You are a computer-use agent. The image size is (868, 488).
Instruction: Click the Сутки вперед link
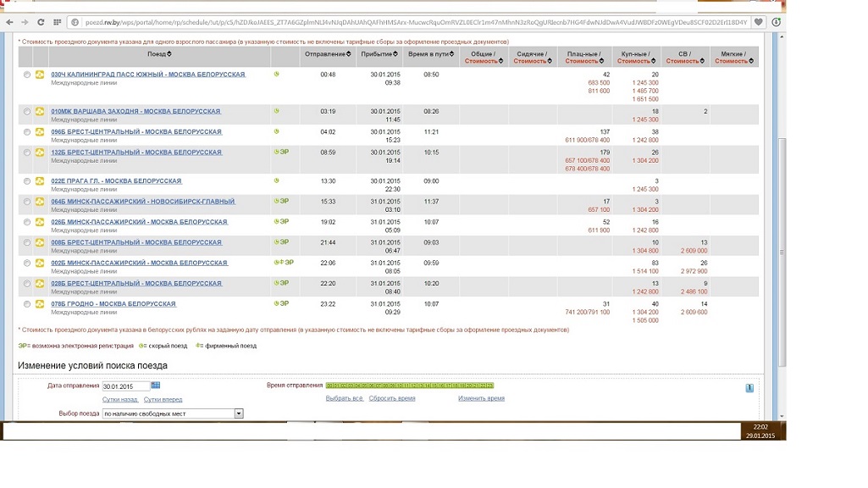163,399
